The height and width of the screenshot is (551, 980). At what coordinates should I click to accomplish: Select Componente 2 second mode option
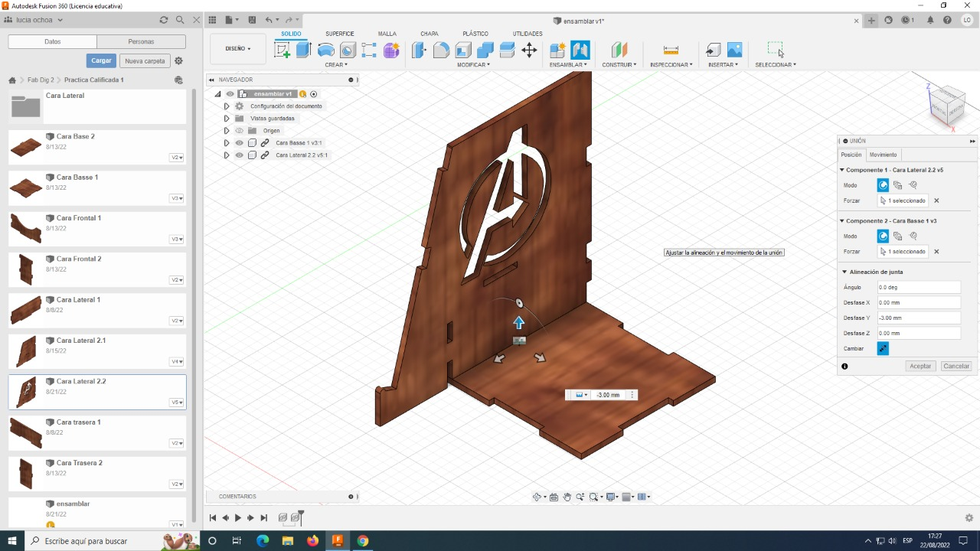(x=898, y=236)
